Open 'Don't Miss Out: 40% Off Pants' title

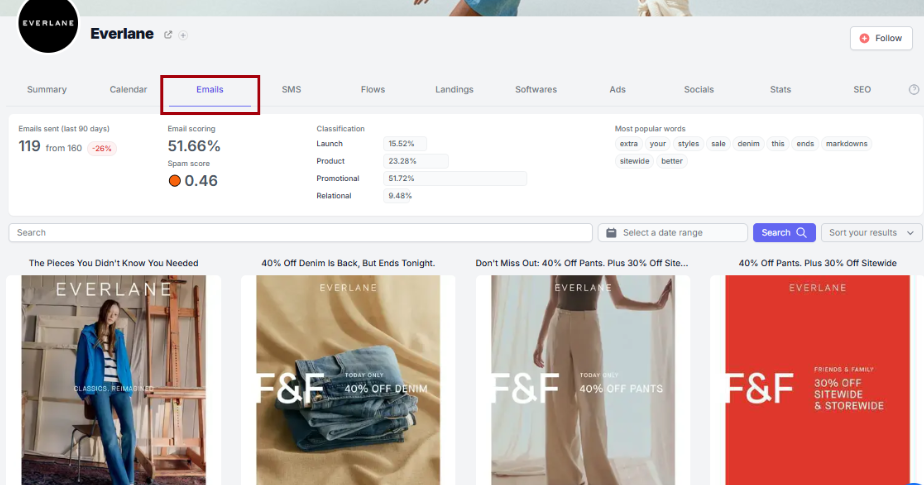582,263
